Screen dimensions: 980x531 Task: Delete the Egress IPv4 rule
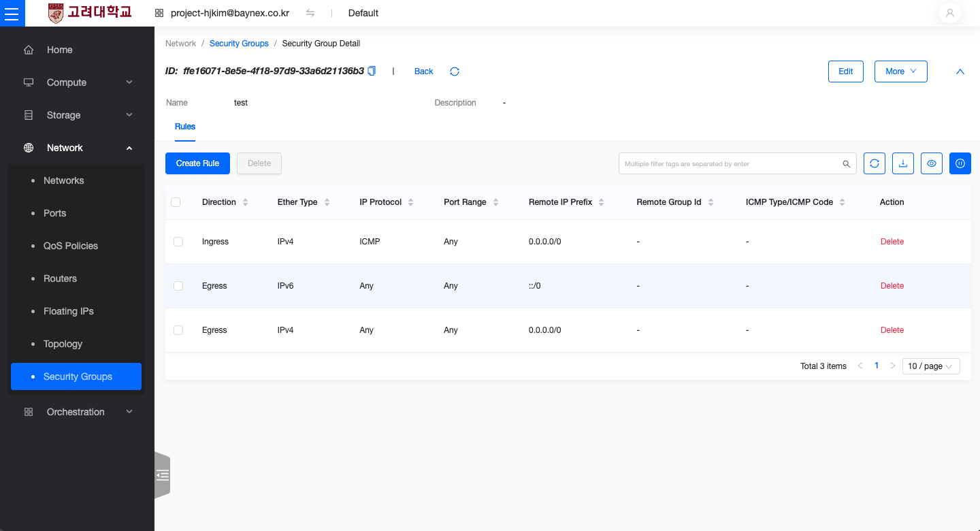pos(892,330)
